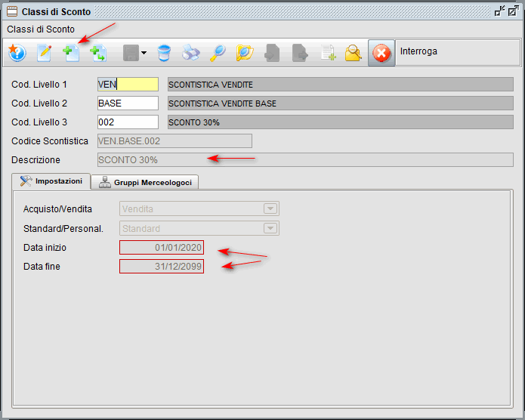Click the blue trash bin delete icon
Image resolution: width=525 pixels, height=420 pixels.
click(164, 53)
